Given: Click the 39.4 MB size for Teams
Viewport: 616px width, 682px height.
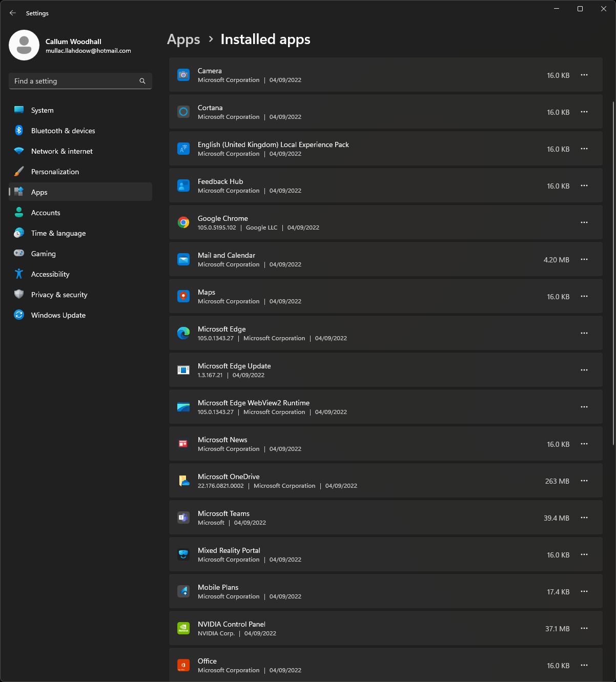Looking at the screenshot, I should coord(557,518).
